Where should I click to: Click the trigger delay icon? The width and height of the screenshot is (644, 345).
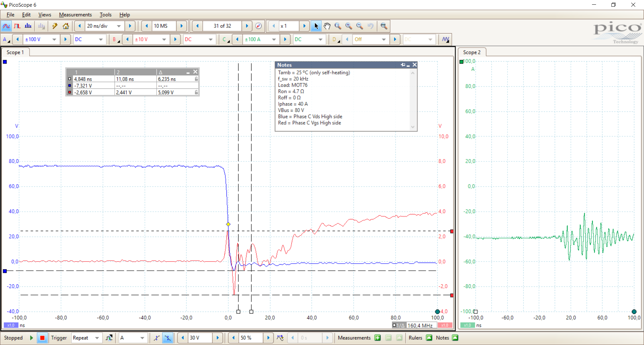tap(280, 338)
